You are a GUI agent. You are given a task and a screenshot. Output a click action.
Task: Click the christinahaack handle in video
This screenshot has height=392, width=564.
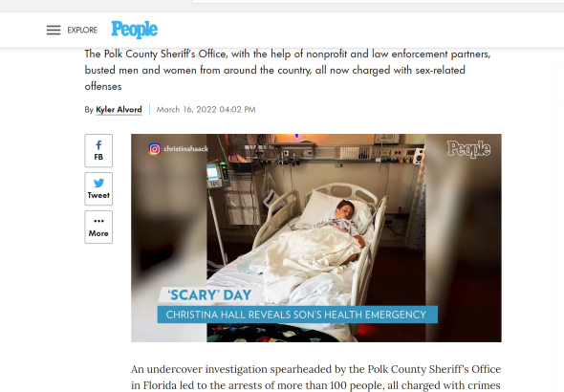pyautogui.click(x=186, y=149)
